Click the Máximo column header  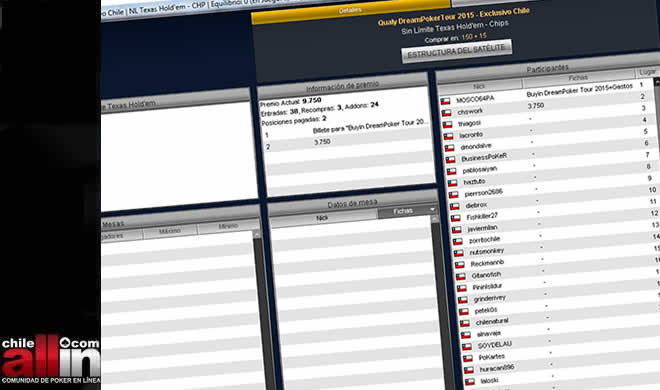(170, 231)
